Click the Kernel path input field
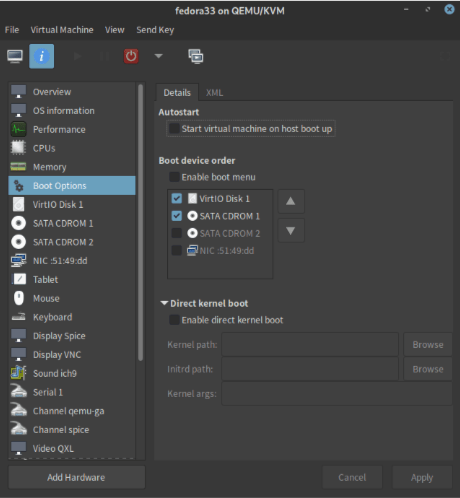 (310, 344)
